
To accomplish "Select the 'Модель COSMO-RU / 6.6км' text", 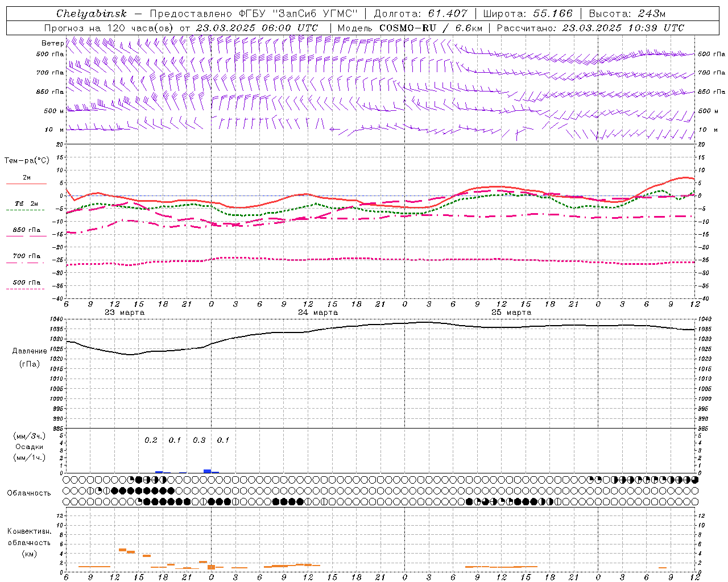I will pos(409,28).
